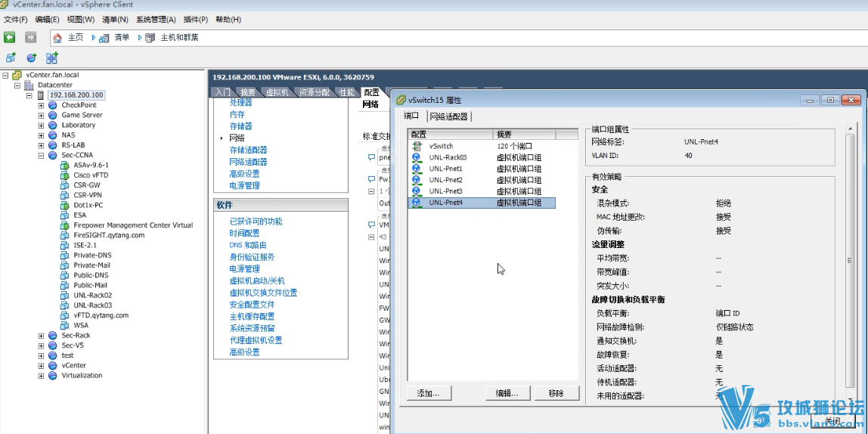Image resolution: width=868 pixels, height=434 pixels.
Task: Open the 系统管理(A) menu
Action: [156, 20]
